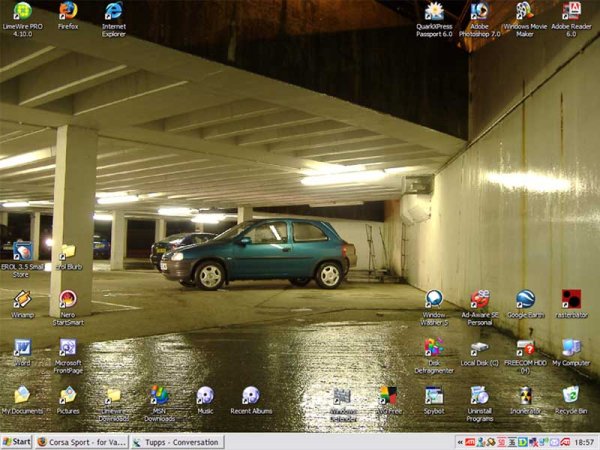Click the Adobe Reader 6.0 icon
The height and width of the screenshot is (450, 600).
571,12
